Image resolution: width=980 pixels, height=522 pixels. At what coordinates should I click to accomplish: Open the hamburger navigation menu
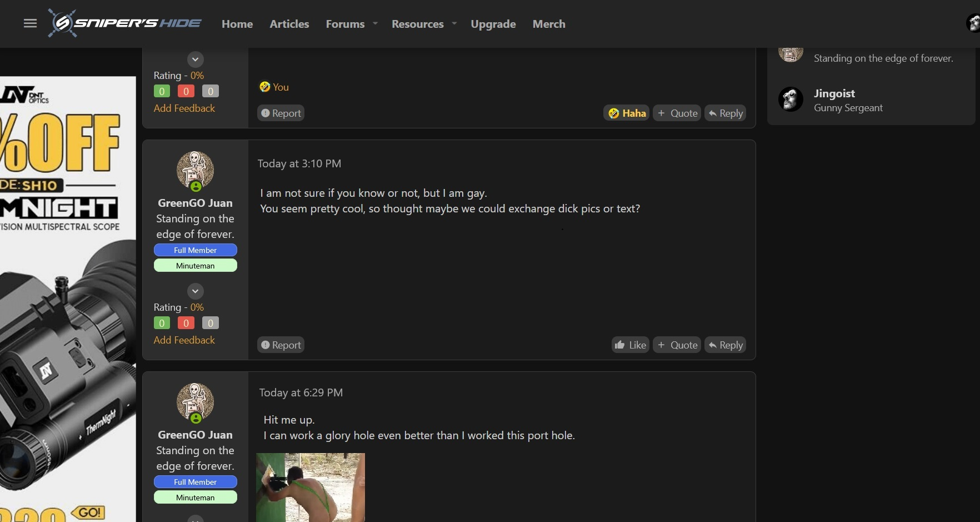pyautogui.click(x=30, y=23)
